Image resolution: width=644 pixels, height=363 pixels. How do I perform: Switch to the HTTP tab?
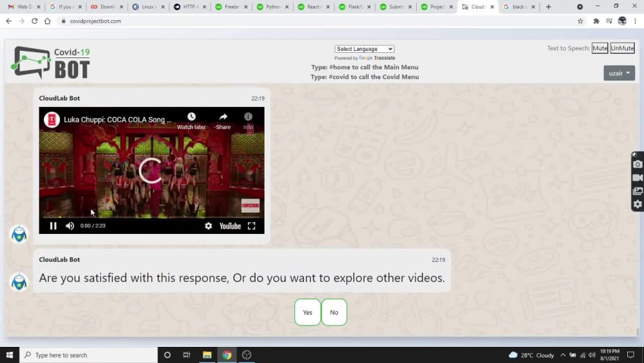(x=189, y=6)
